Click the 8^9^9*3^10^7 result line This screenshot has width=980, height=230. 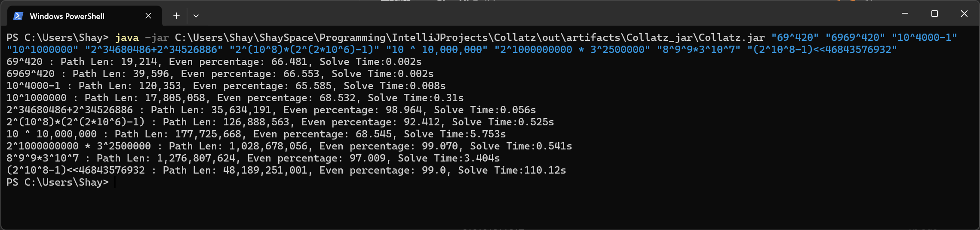click(x=253, y=159)
